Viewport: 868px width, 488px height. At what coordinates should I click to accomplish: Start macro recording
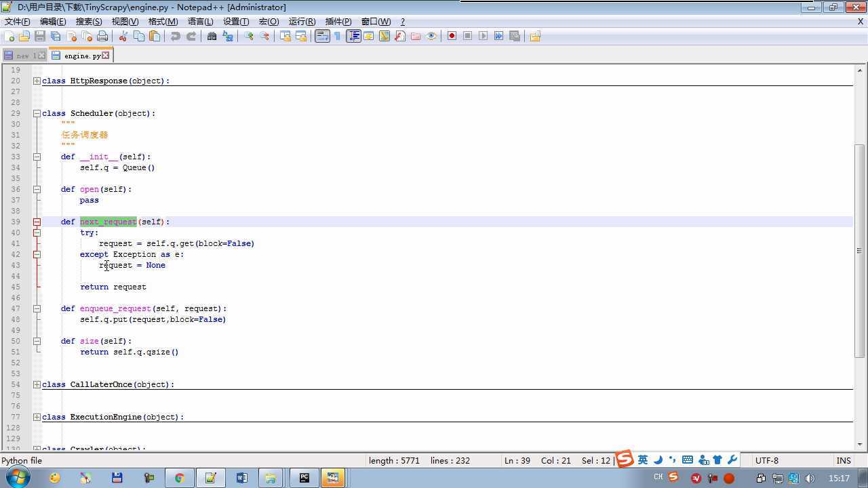pyautogui.click(x=452, y=36)
